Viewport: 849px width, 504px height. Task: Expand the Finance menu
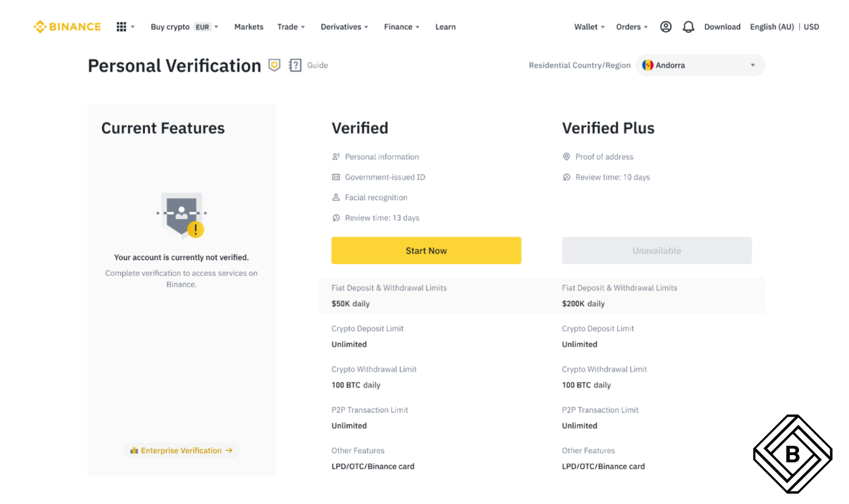click(402, 26)
